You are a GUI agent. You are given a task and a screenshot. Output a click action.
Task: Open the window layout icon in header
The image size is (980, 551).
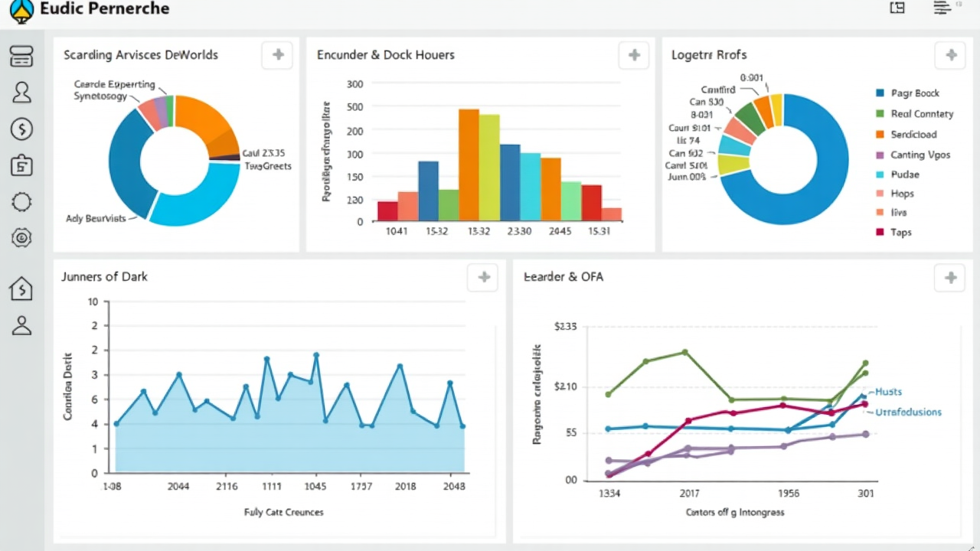897,8
